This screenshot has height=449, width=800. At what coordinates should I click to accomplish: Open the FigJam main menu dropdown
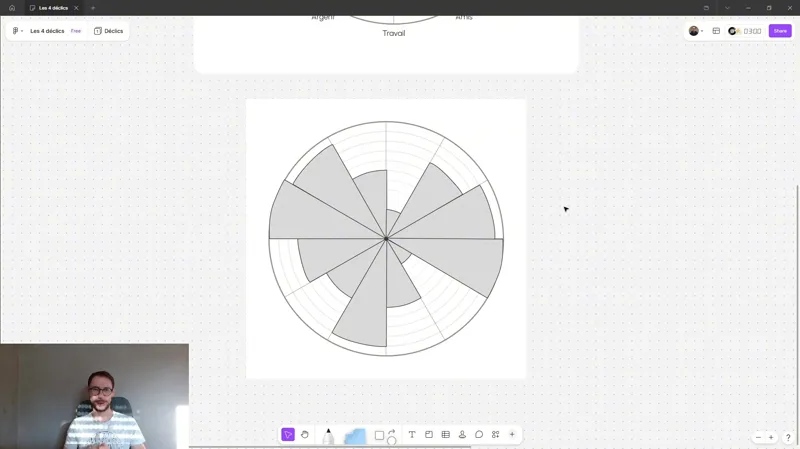pos(17,31)
